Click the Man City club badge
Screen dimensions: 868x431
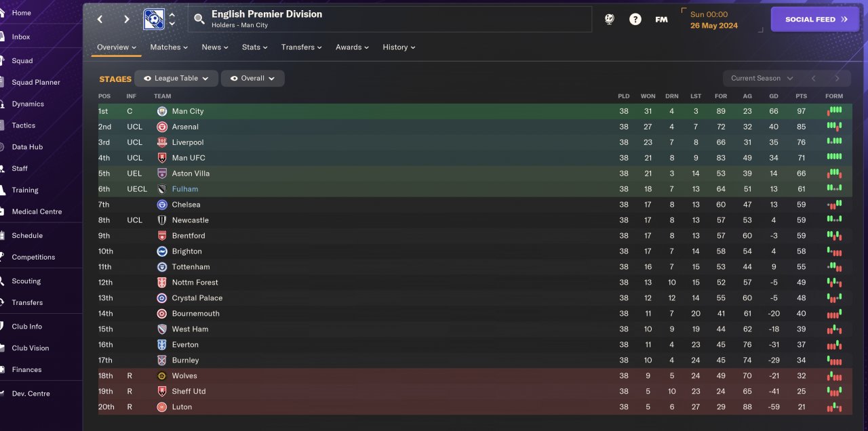click(162, 111)
